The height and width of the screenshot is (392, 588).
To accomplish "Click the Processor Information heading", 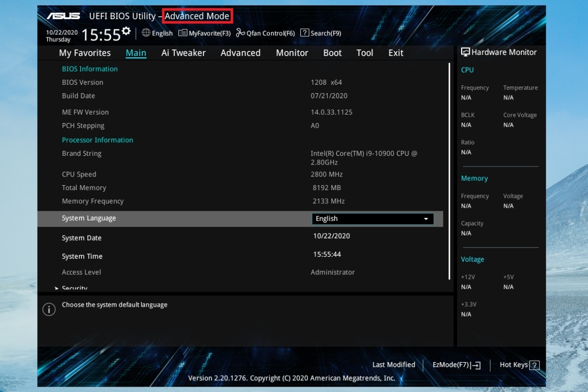I will point(98,140).
